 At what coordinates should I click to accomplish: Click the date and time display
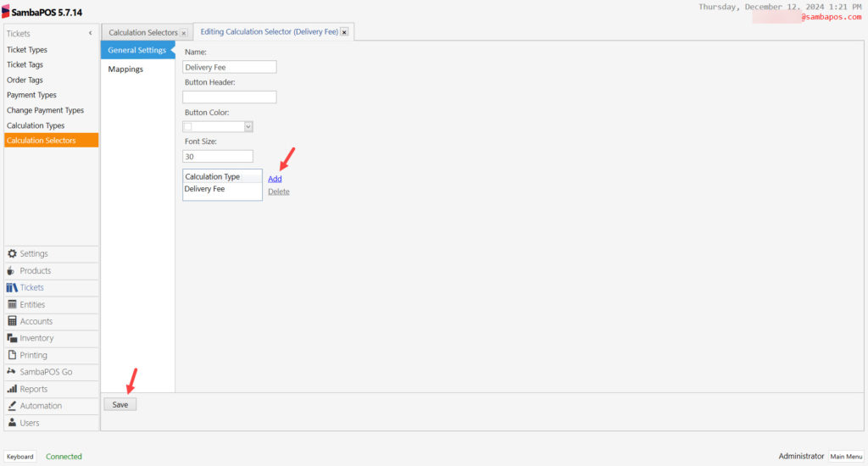[780, 7]
